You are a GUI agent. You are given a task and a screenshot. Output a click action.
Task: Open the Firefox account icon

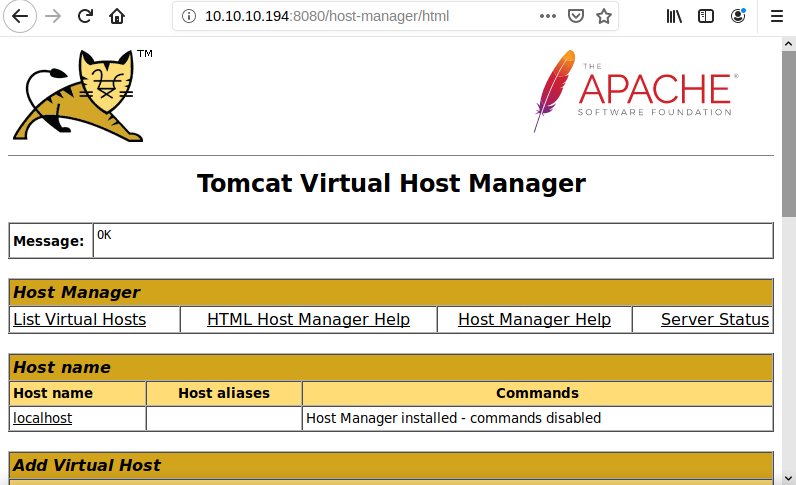[x=738, y=16]
